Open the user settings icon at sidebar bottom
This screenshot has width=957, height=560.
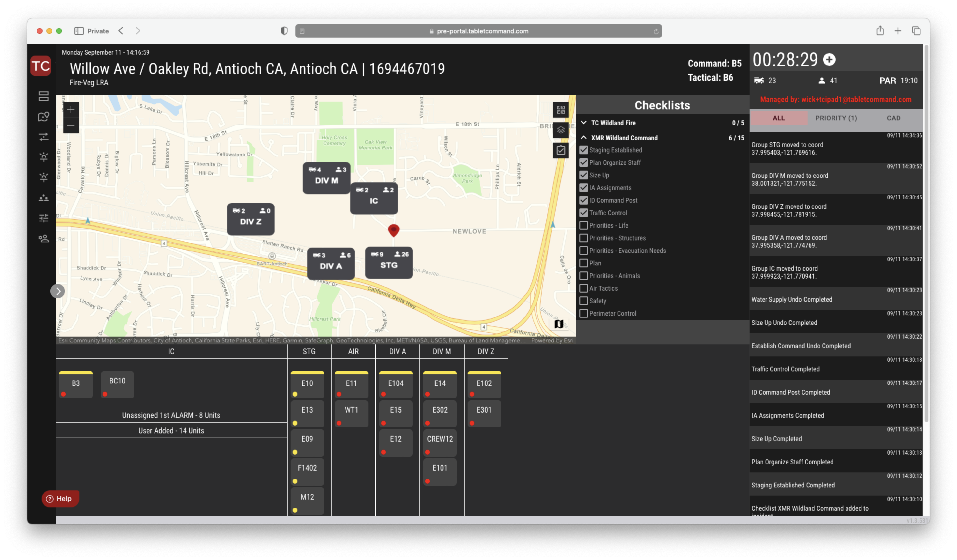[44, 238]
